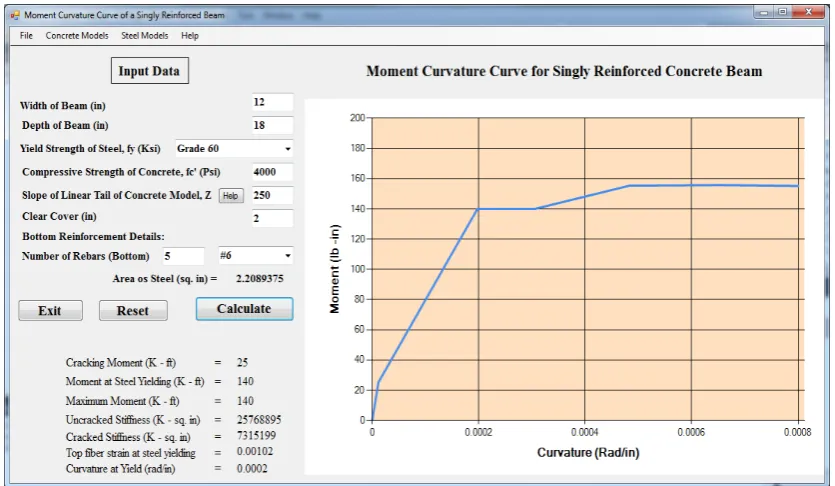
Task: Click the Exit button
Action: 50,310
